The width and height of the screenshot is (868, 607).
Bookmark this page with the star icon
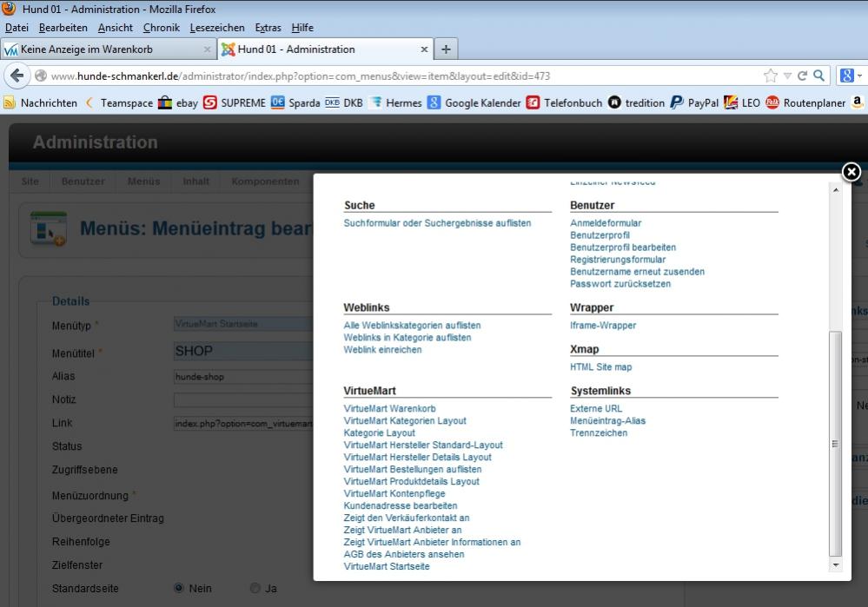pyautogui.click(x=770, y=76)
